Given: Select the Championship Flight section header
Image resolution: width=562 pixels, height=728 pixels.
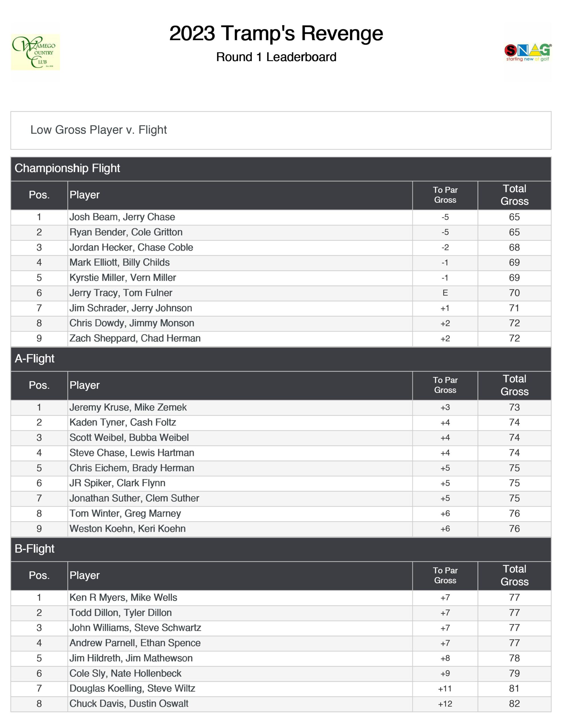Looking at the screenshot, I should [x=67, y=168].
